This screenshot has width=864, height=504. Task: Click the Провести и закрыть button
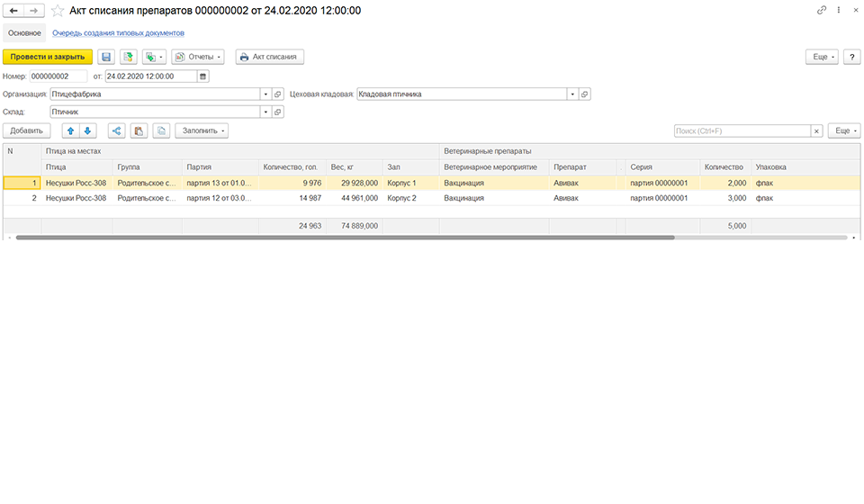click(48, 57)
